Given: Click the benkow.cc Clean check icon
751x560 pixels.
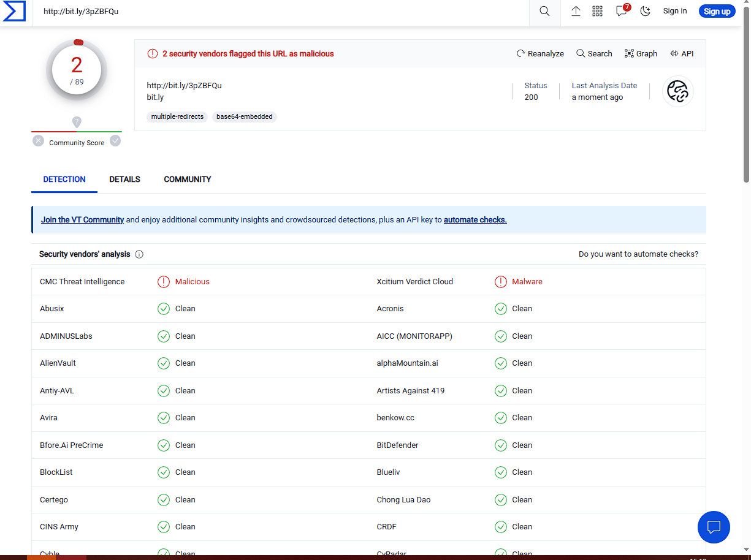Looking at the screenshot, I should tap(501, 418).
